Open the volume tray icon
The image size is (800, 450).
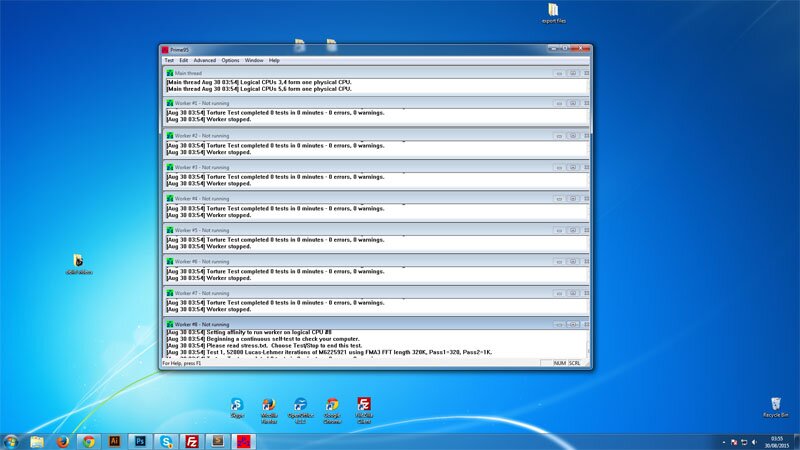click(754, 442)
